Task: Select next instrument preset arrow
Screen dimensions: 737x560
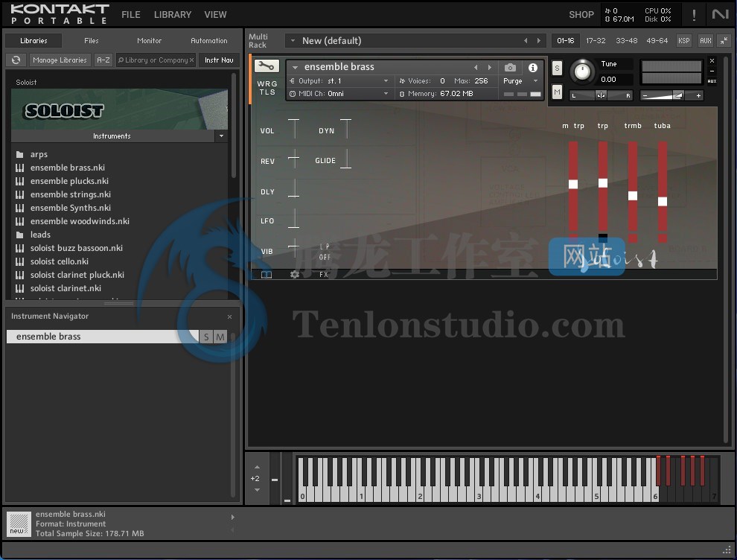Action: 489,67
